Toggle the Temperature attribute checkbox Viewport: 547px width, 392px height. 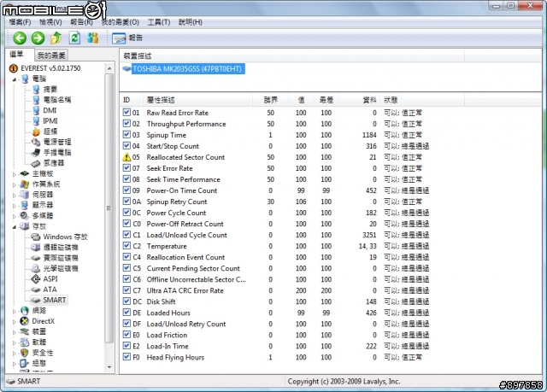126,246
